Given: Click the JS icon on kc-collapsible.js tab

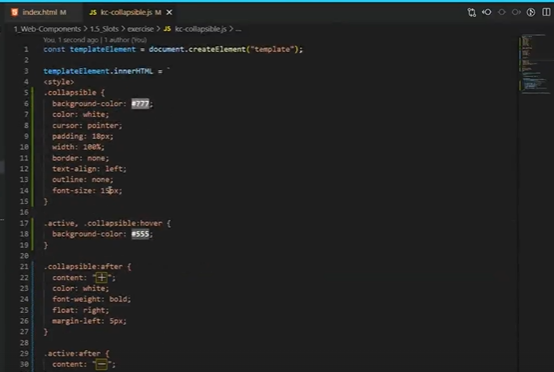Looking at the screenshot, I should pos(93,13).
